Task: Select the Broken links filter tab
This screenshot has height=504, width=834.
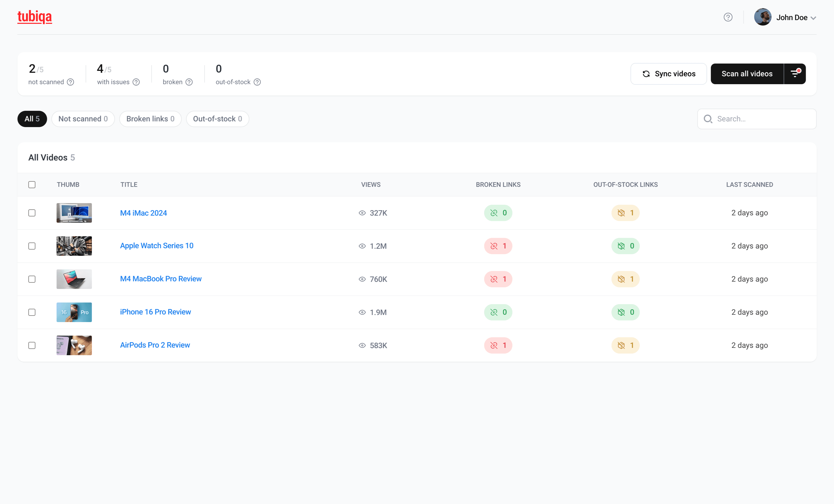Action: (x=150, y=119)
